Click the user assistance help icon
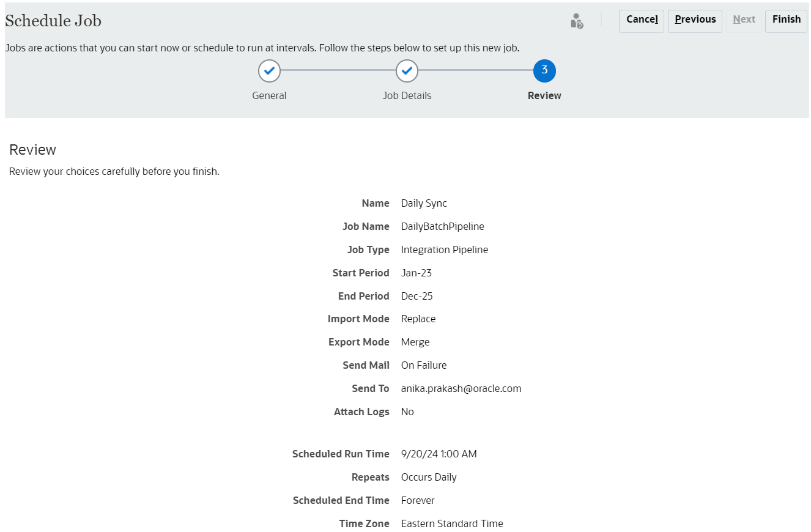 coord(576,21)
